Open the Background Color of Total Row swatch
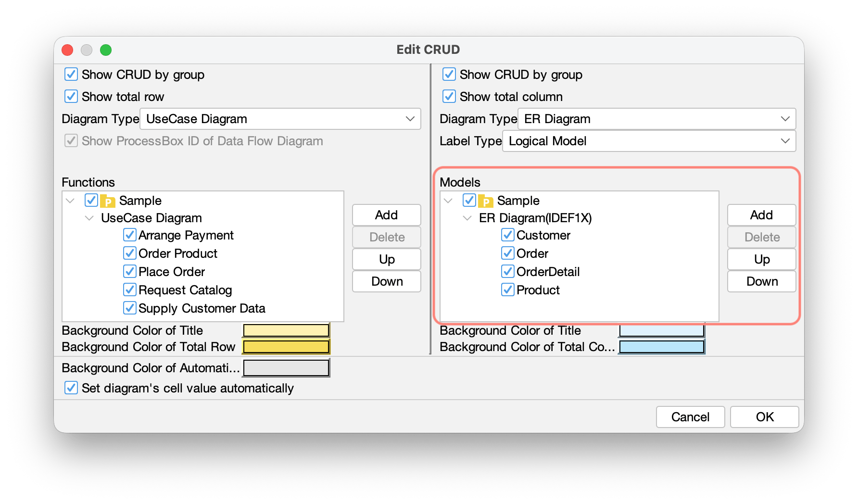The height and width of the screenshot is (504, 858). [x=286, y=346]
